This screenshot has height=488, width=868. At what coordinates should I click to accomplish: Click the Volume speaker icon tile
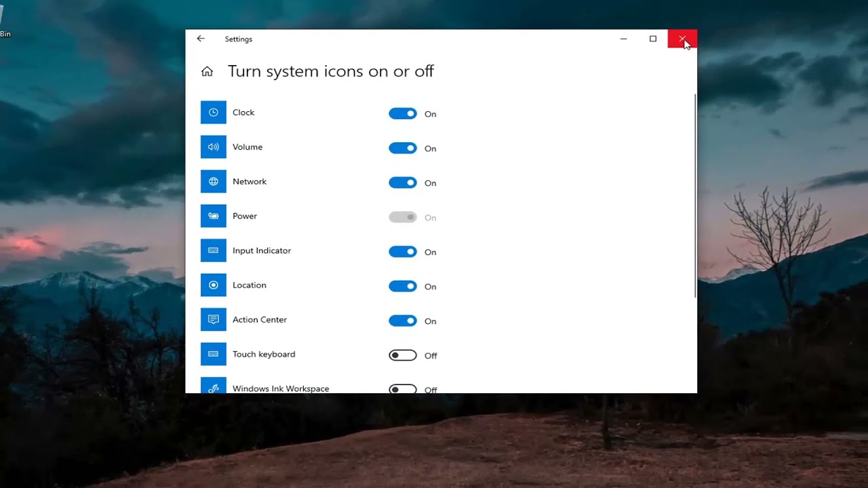(213, 147)
